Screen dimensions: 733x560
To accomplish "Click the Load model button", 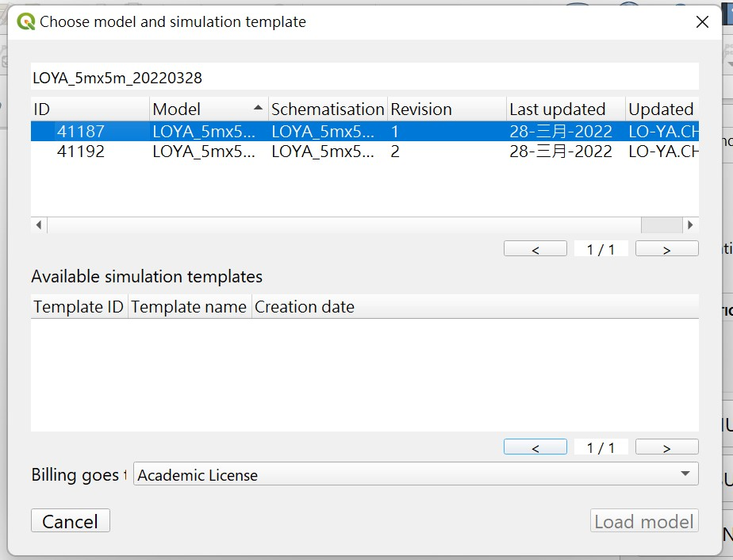I will 643,520.
